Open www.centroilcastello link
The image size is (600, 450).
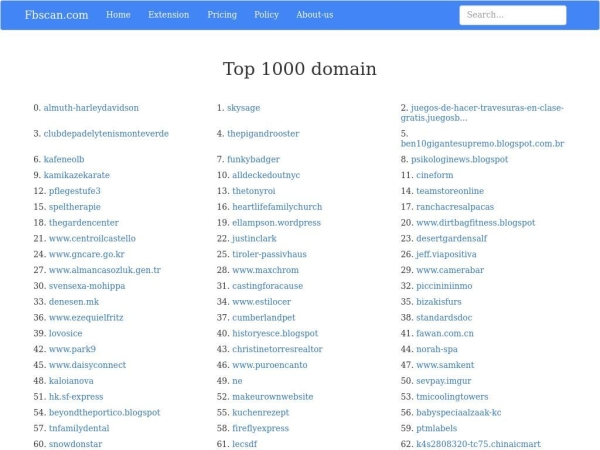[x=92, y=238]
